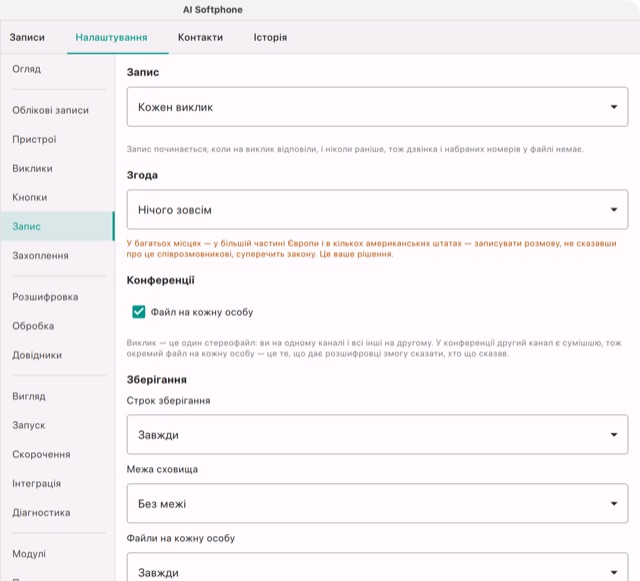This screenshot has width=640, height=581.
Task: Go to the Історія tab
Action: (270, 37)
